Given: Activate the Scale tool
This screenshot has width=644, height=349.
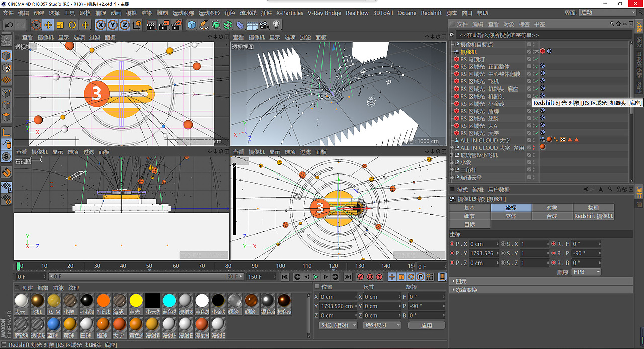Looking at the screenshot, I should (x=60, y=25).
